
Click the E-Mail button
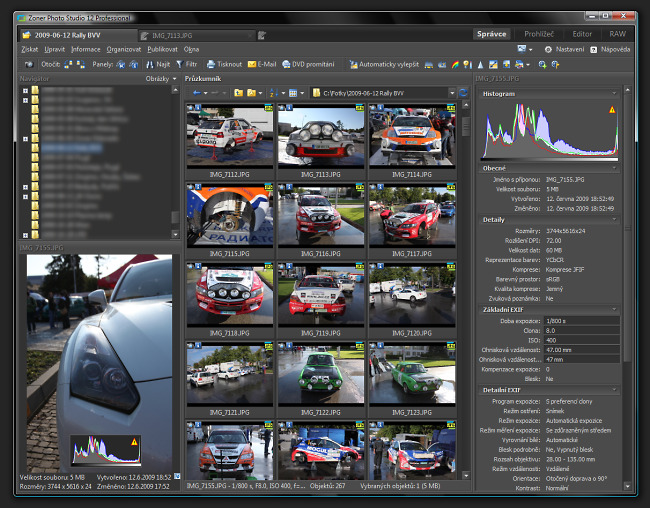pos(262,64)
